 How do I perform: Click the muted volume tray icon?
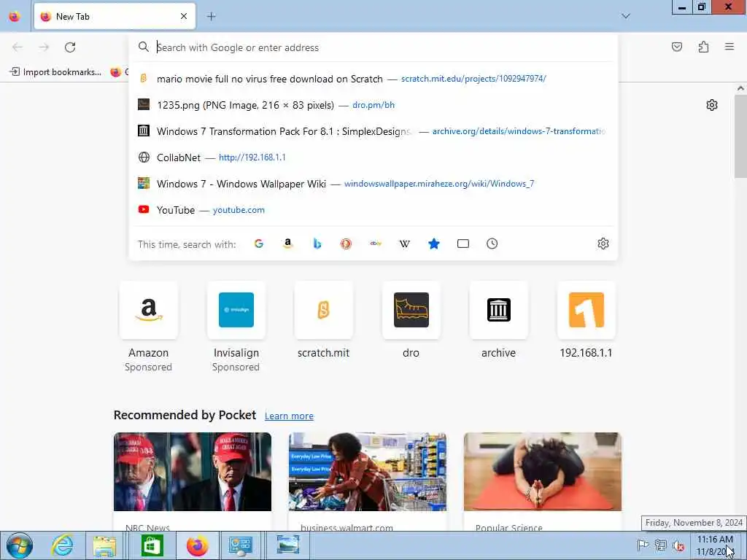click(678, 545)
